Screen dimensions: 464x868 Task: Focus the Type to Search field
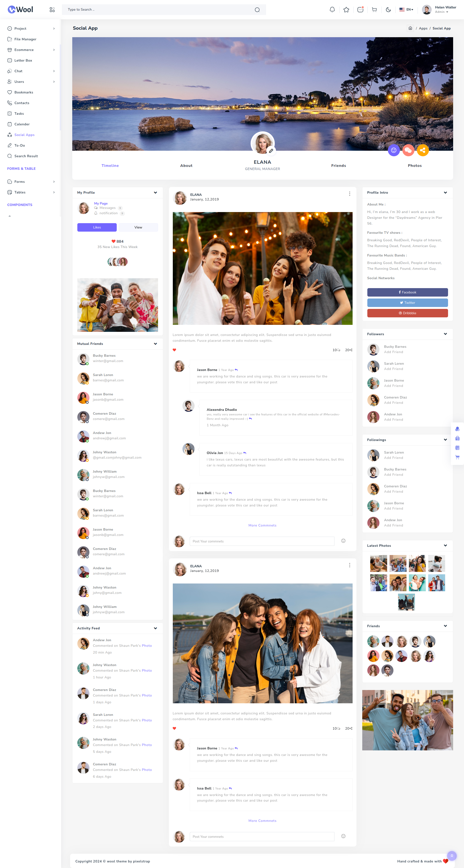coord(164,10)
